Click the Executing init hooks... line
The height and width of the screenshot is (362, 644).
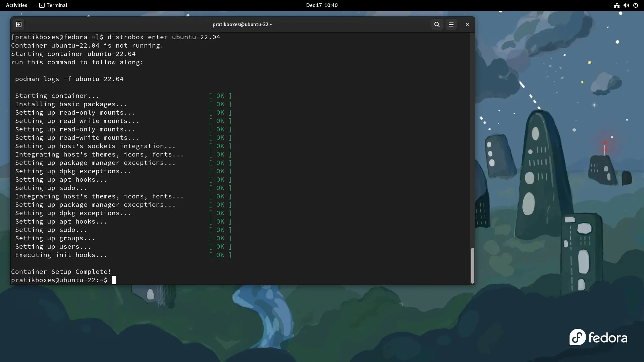61,255
